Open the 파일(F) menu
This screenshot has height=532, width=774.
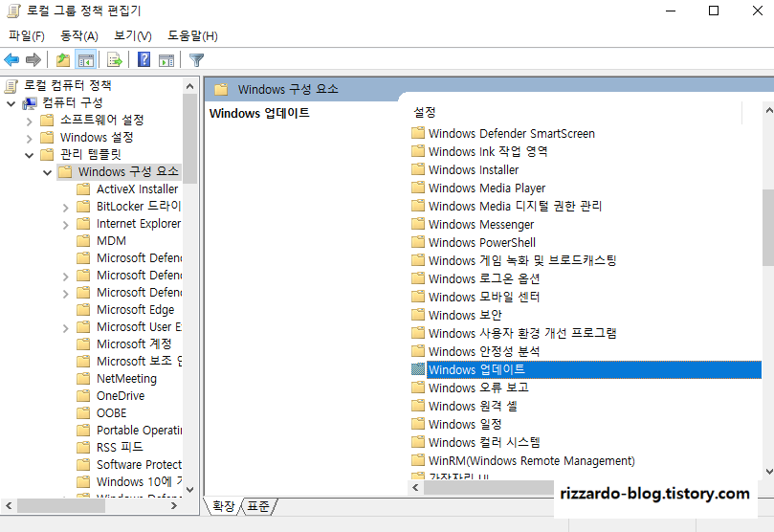[x=27, y=35]
